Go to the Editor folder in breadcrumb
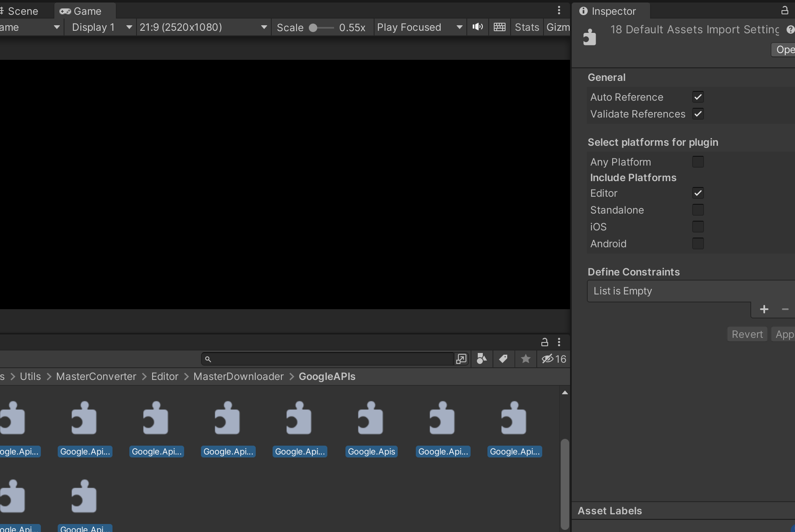Image resolution: width=795 pixels, height=532 pixels. click(165, 377)
